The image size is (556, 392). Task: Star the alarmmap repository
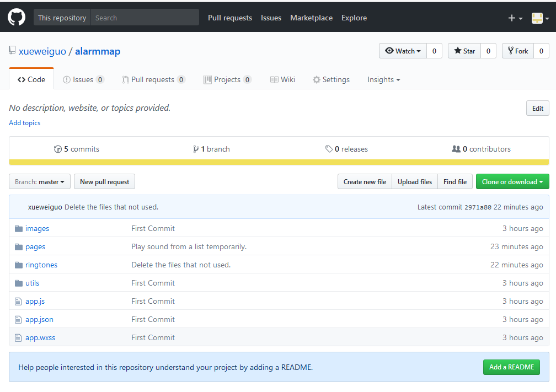[464, 51]
